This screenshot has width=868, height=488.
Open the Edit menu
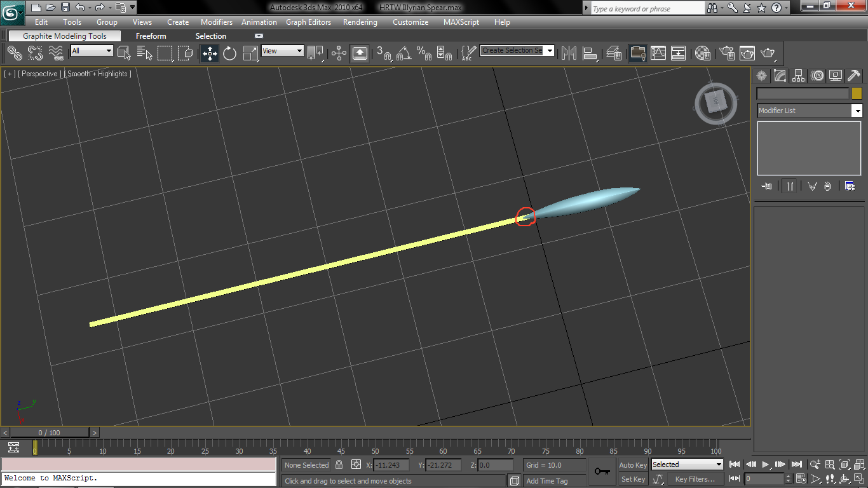click(x=41, y=22)
